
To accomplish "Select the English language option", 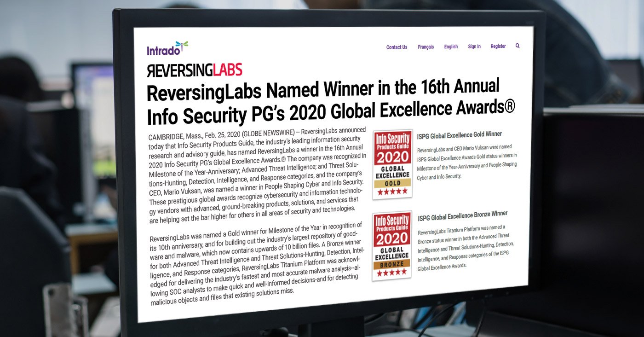I will (451, 46).
